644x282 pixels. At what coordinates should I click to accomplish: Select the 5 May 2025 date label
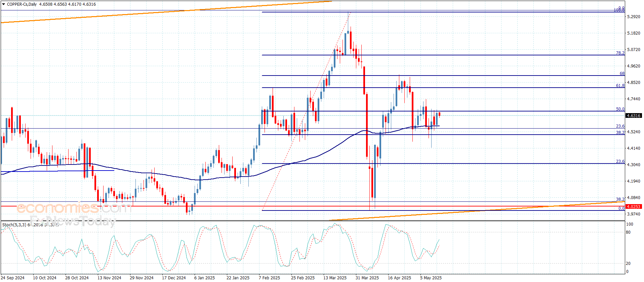[431, 278]
